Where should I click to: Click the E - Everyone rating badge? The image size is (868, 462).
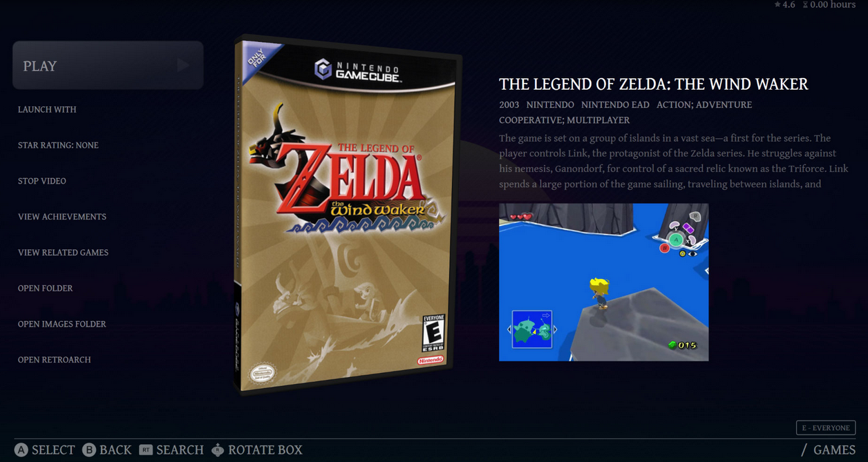tap(826, 427)
